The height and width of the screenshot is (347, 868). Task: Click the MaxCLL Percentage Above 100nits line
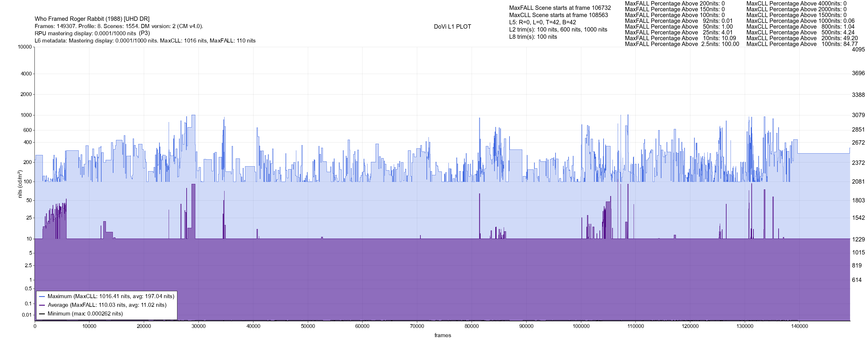click(x=802, y=44)
